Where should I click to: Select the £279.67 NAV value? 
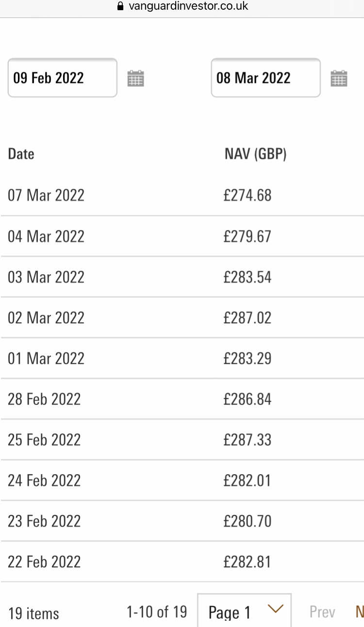(x=248, y=236)
